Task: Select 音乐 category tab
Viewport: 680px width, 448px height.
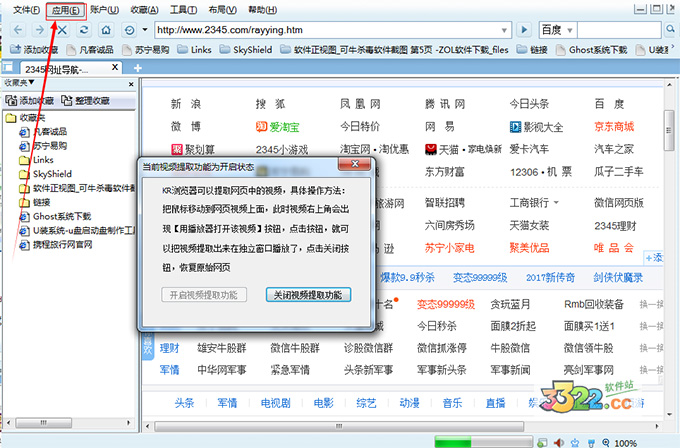Action: [x=452, y=403]
